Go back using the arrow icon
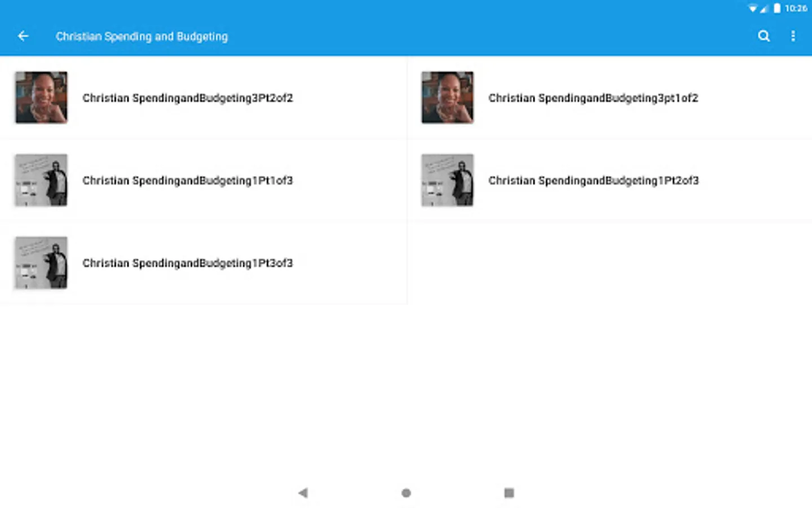Viewport: 812px width, 508px height. tap(23, 36)
